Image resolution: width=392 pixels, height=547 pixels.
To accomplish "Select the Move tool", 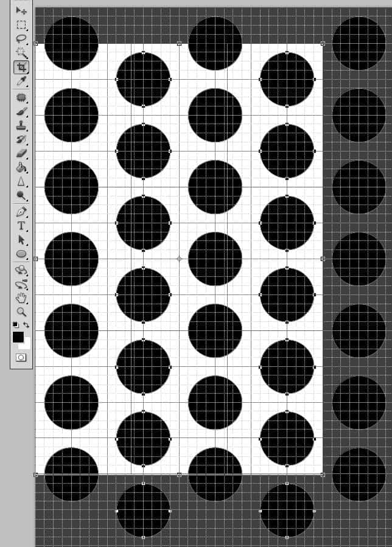I will 21,11.
